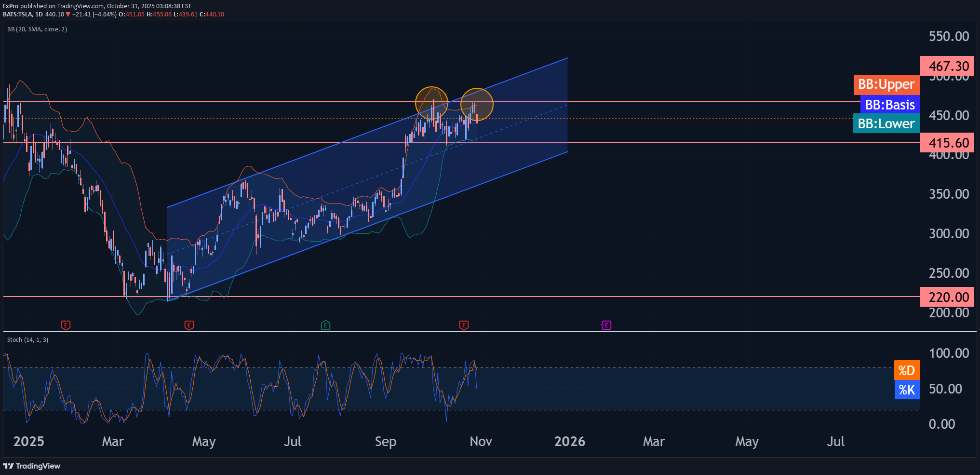Click the magenta upcoming earnings marker
The image size is (980, 475).
click(606, 326)
